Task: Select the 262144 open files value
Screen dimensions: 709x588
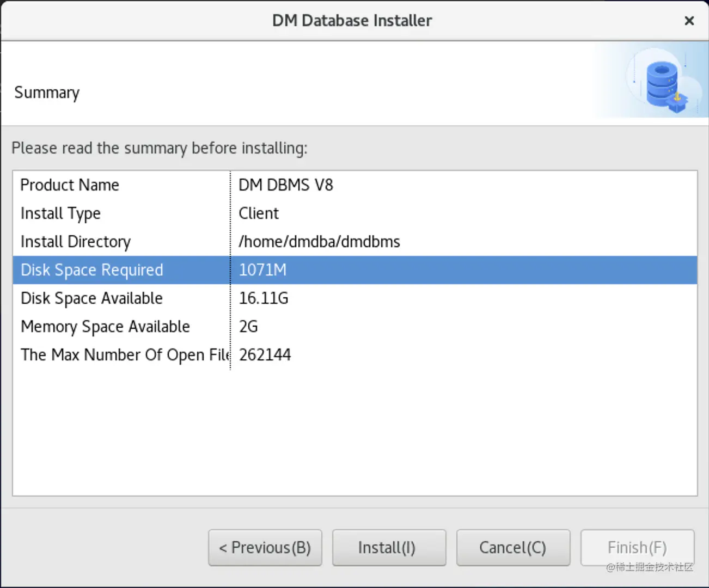Action: pos(265,355)
